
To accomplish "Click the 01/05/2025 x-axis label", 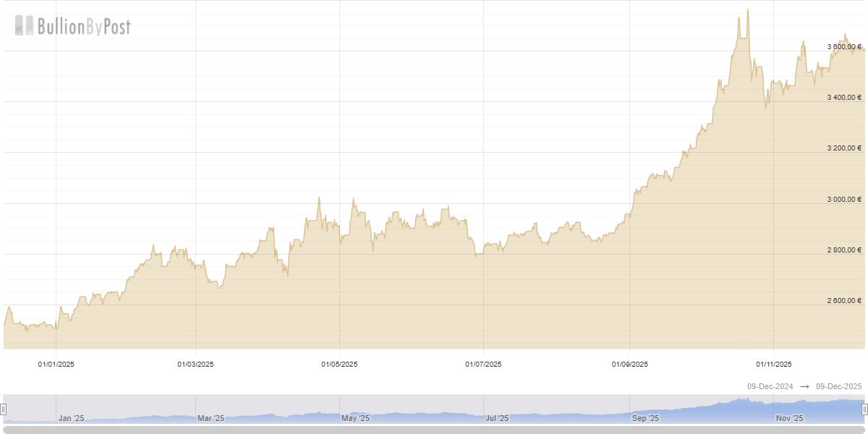I will pyautogui.click(x=339, y=364).
